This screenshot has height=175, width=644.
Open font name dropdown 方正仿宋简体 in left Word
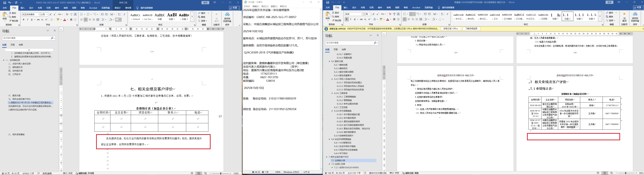pyautogui.click(x=39, y=14)
